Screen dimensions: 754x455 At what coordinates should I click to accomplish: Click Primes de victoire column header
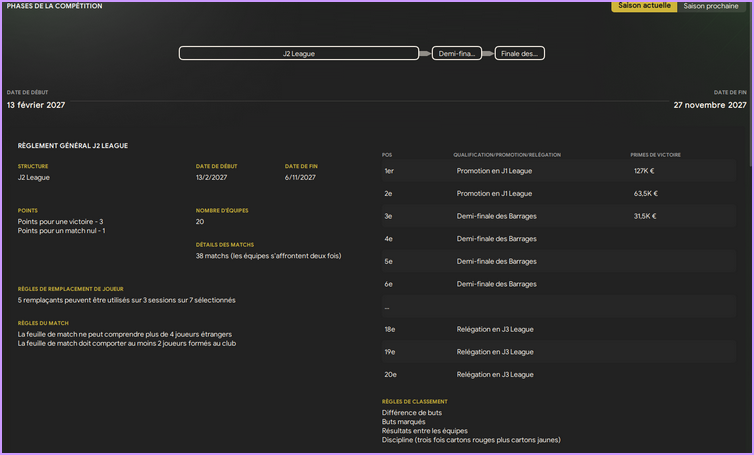[x=655, y=155]
